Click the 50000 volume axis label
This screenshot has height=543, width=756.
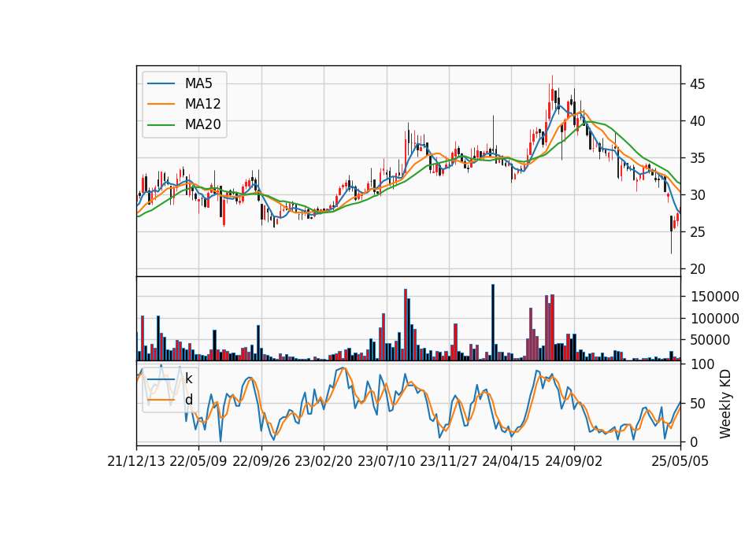tap(710, 341)
